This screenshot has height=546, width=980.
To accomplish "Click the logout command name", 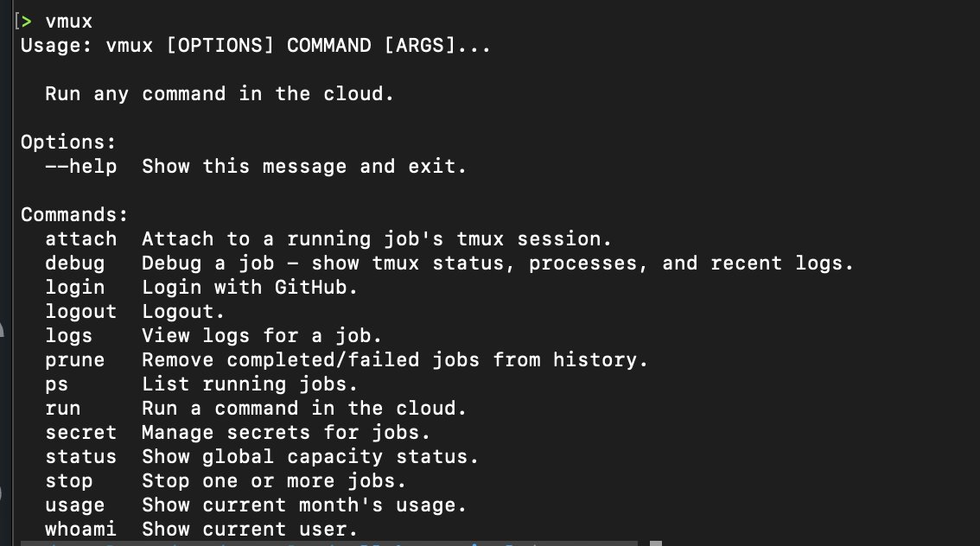I will 80,311.
